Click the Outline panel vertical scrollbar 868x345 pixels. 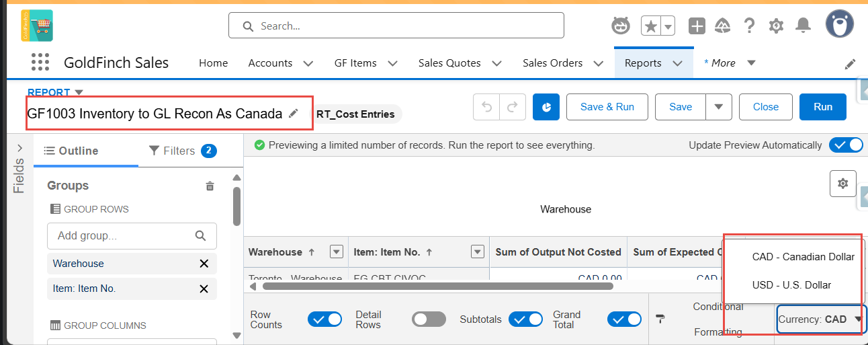(x=236, y=206)
